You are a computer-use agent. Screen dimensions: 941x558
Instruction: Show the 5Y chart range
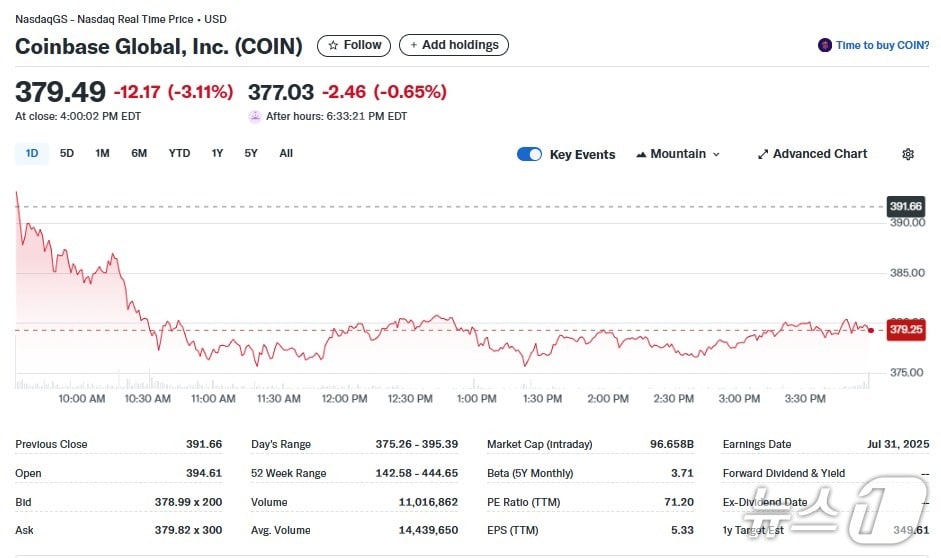tap(251, 153)
